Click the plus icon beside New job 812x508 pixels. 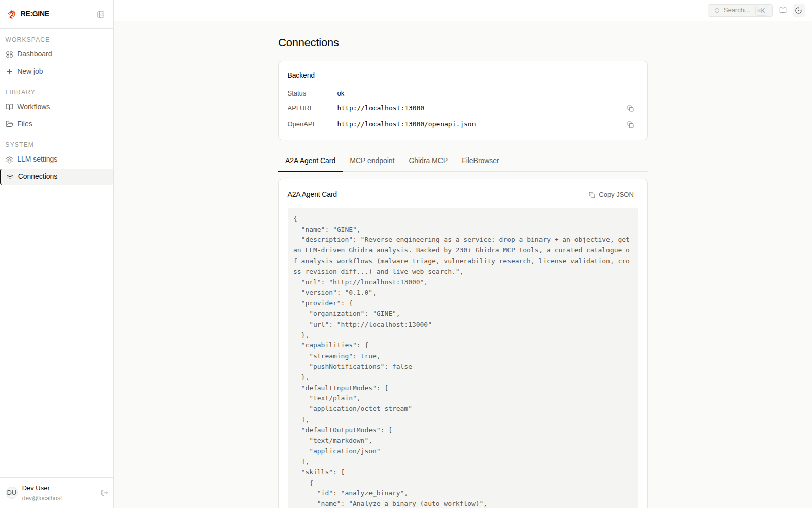pos(9,72)
